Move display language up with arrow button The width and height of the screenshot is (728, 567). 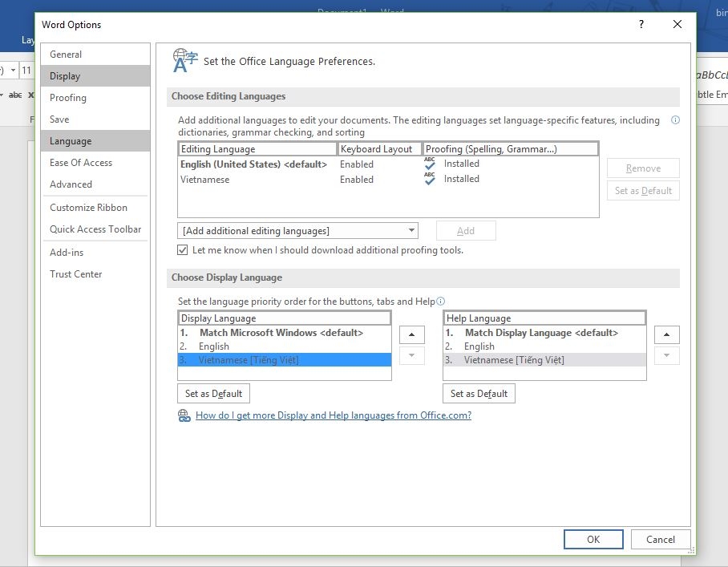click(x=411, y=334)
